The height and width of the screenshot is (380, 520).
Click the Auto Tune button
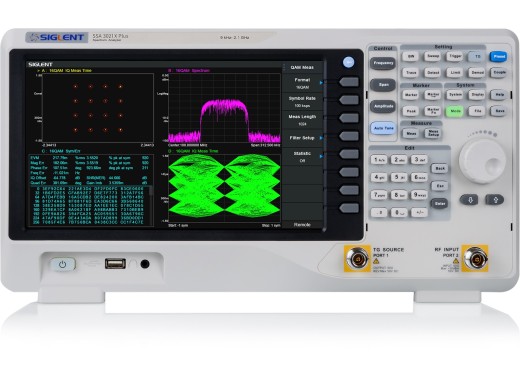click(383, 128)
